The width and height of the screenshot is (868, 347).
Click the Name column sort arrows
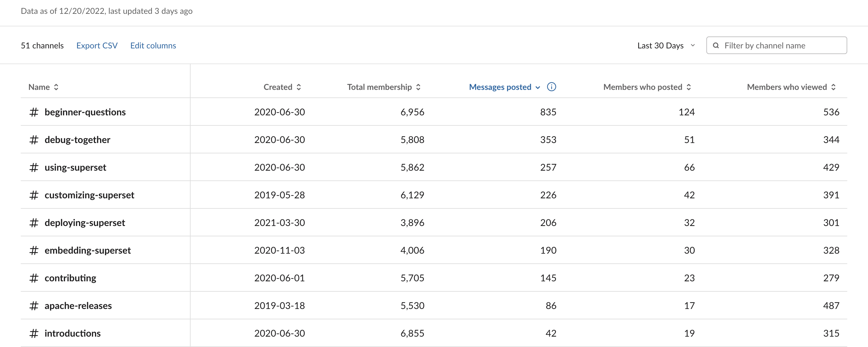coord(56,87)
